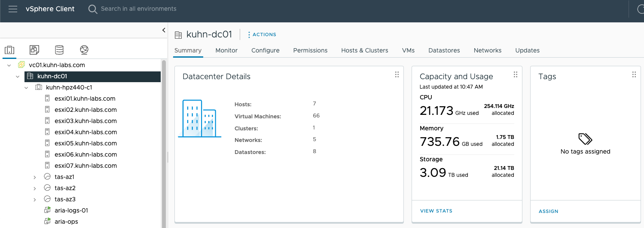Expand the tas-az1 resource pool

pos(35,177)
